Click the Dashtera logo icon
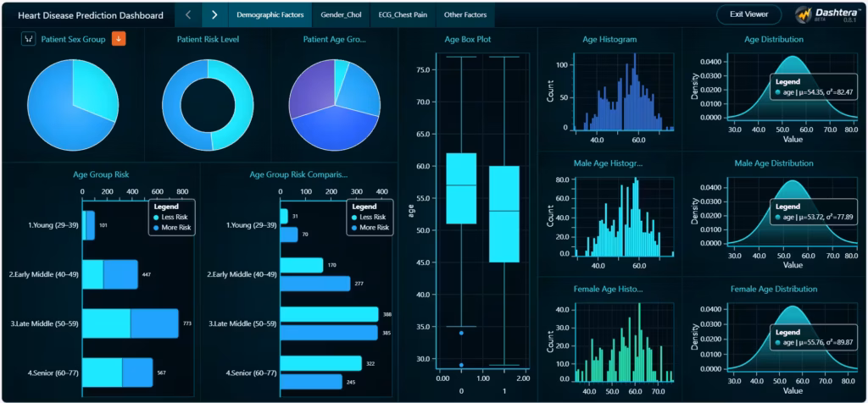The image size is (868, 403). (804, 14)
